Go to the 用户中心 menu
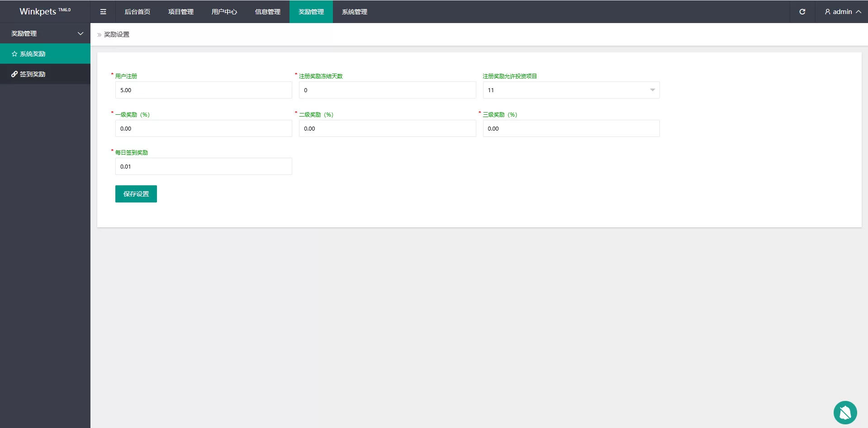The image size is (868, 428). [224, 12]
